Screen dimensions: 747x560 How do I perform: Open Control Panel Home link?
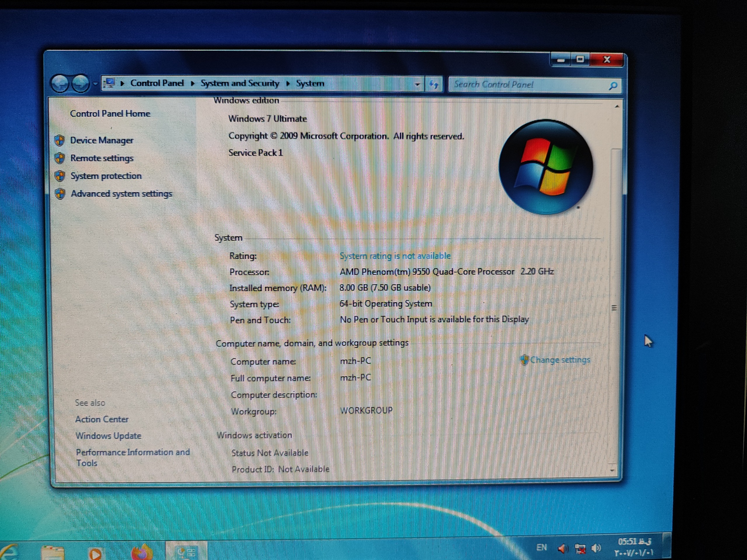[110, 113]
